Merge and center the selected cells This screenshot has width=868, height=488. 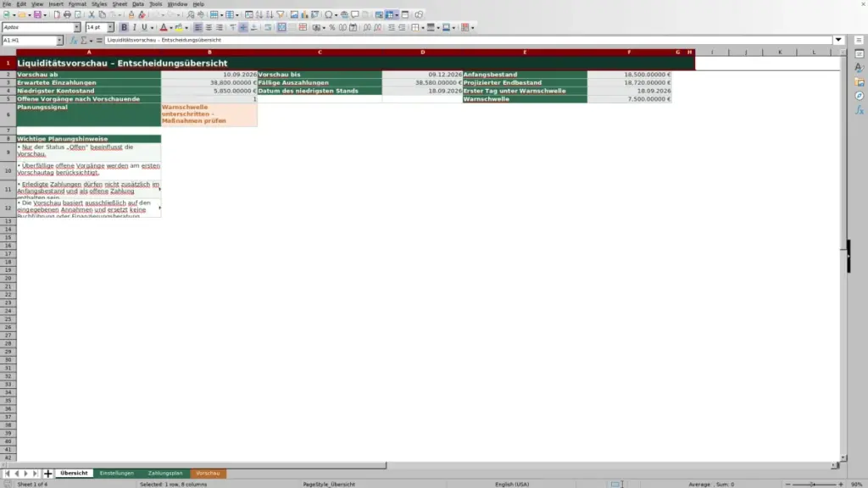[x=281, y=28]
